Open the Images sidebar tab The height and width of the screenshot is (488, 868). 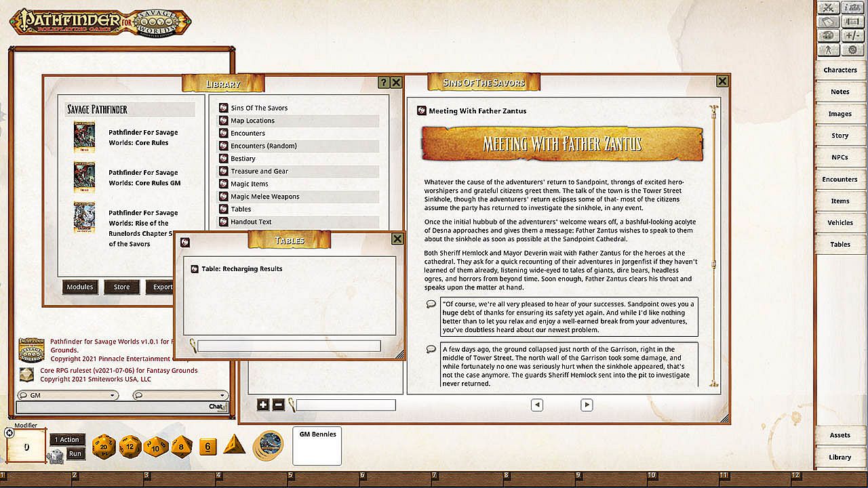click(840, 114)
